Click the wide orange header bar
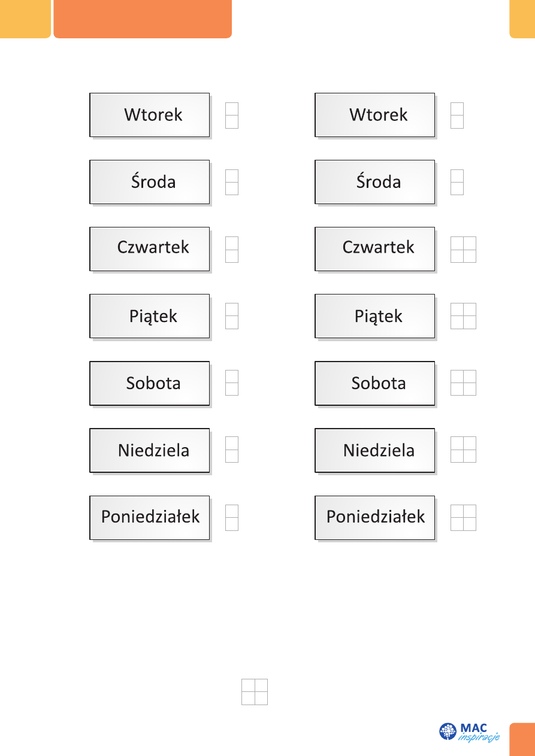Image resolution: width=535 pixels, height=756 pixels. coord(143,19)
